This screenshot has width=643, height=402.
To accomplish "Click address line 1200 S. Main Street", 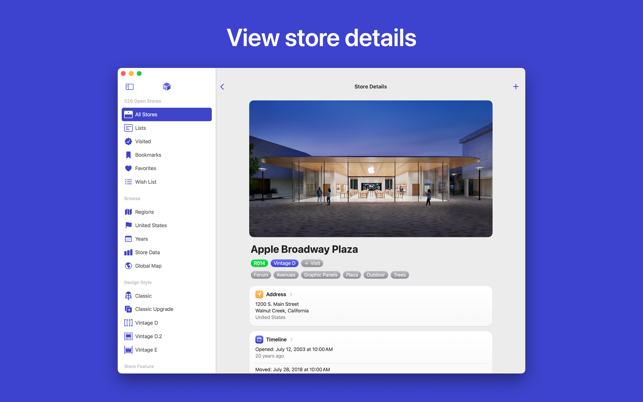I will point(277,304).
